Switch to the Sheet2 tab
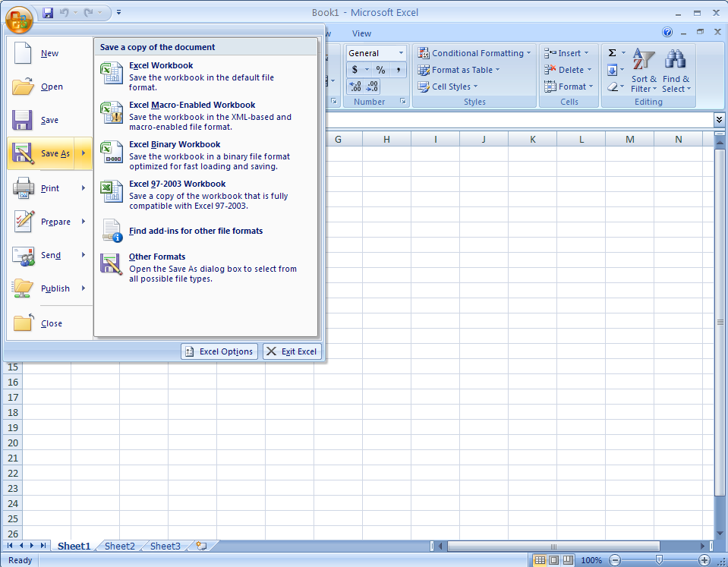This screenshot has height=567, width=728. [x=120, y=546]
